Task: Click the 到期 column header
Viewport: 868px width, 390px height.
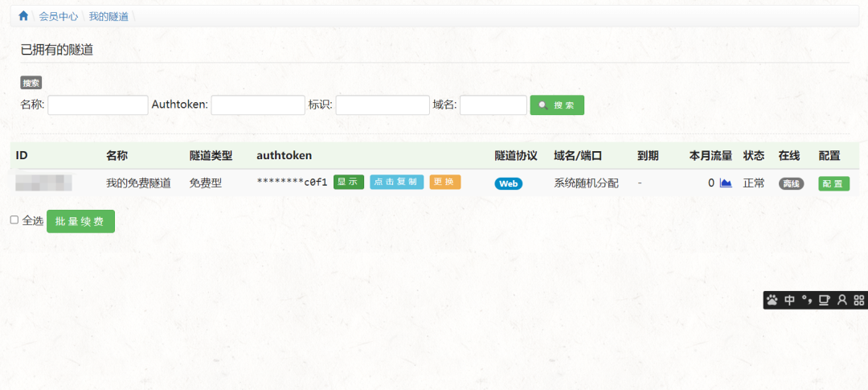Action: click(648, 156)
